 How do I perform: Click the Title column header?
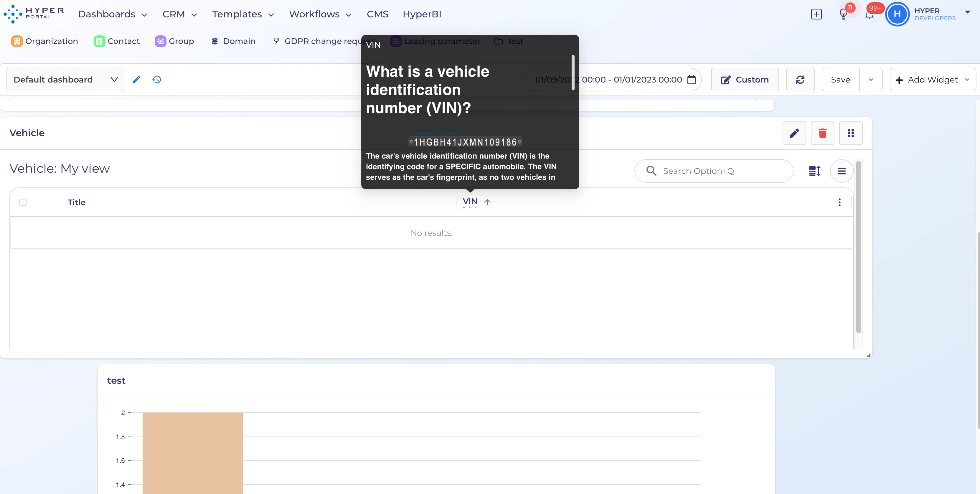pyautogui.click(x=77, y=202)
